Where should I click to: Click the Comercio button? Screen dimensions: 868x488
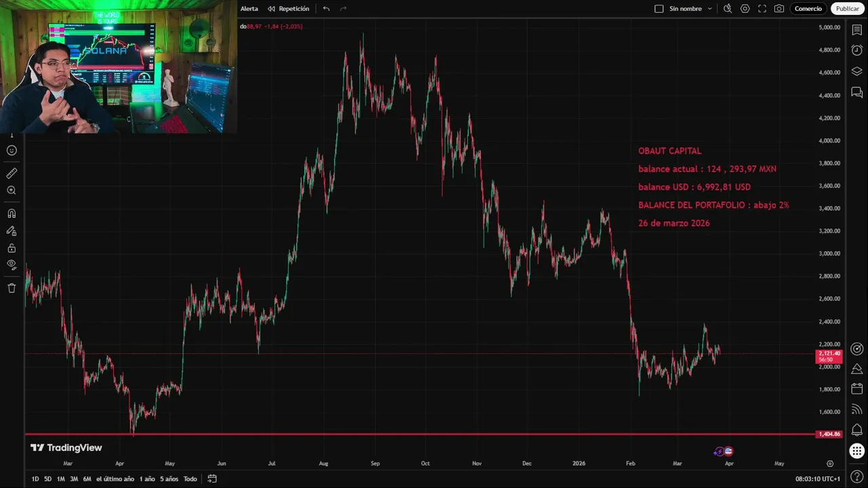808,9
